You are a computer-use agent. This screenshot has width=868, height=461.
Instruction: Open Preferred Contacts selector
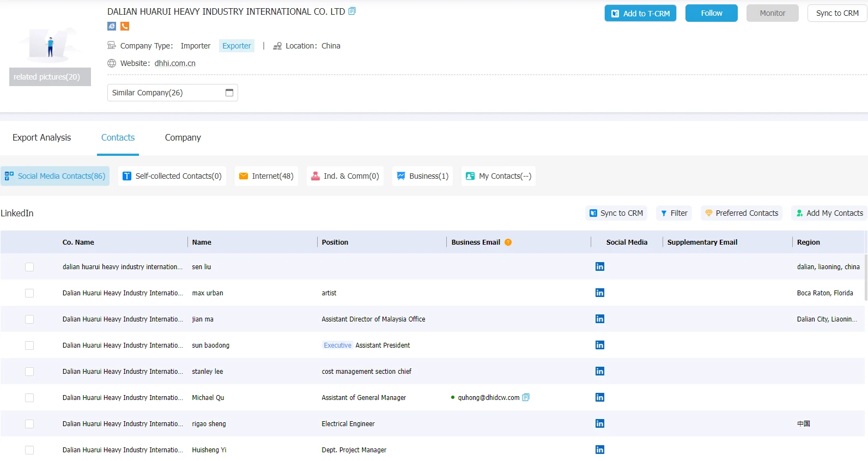coord(742,213)
